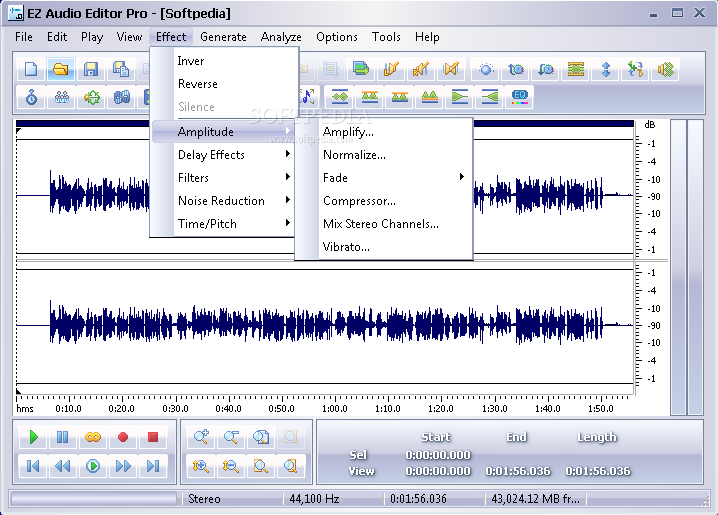Expand the Filters submenu
This screenshot has width=718, height=515.
click(223, 178)
